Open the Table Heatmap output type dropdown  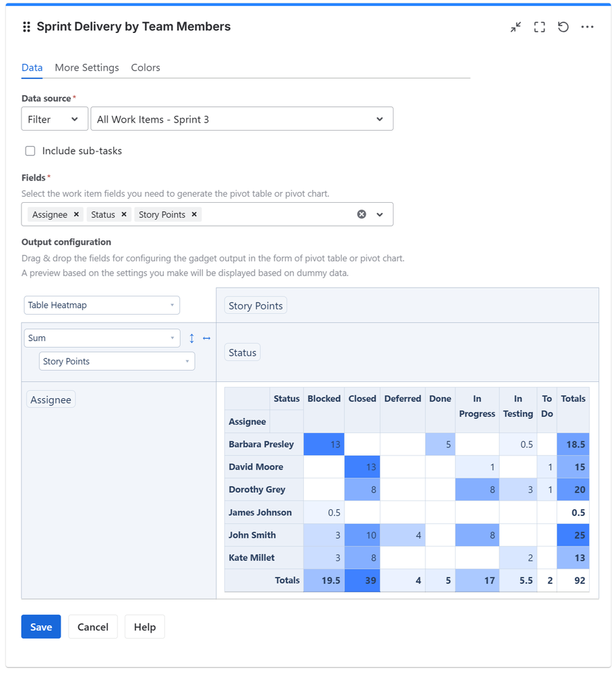(x=101, y=305)
